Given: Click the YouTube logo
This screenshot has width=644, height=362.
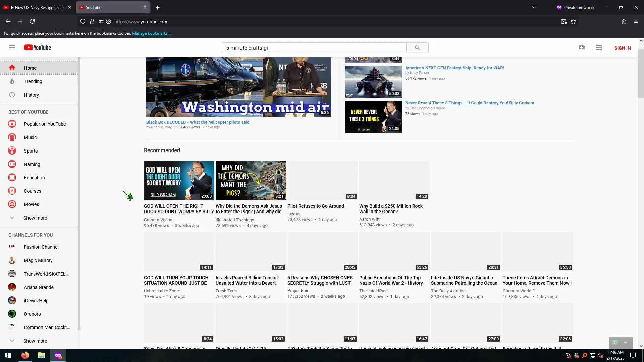Looking at the screenshot, I should click(x=38, y=47).
